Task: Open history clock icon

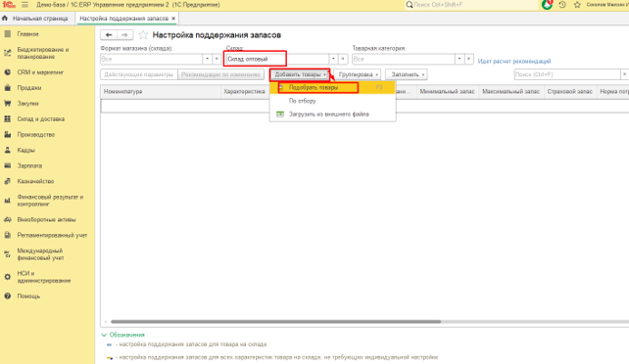Action: click(x=562, y=5)
